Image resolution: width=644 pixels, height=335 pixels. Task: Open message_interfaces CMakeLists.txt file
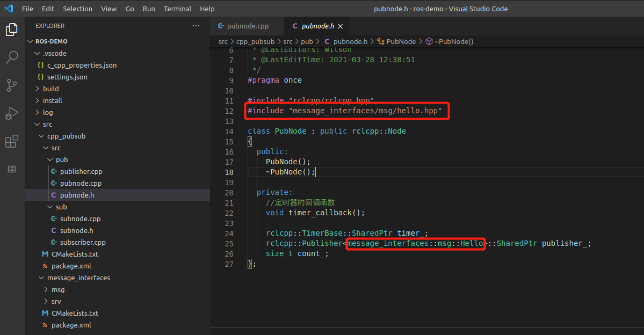click(118, 313)
